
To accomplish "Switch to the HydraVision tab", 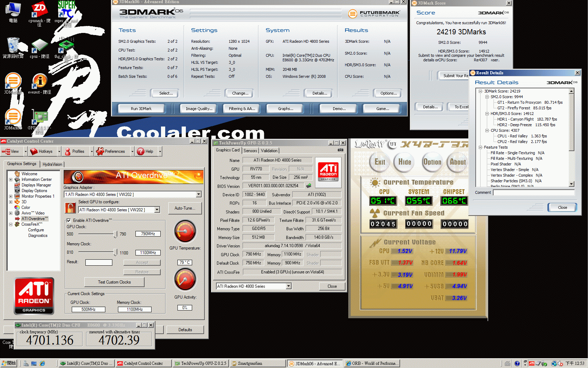I will point(52,164).
